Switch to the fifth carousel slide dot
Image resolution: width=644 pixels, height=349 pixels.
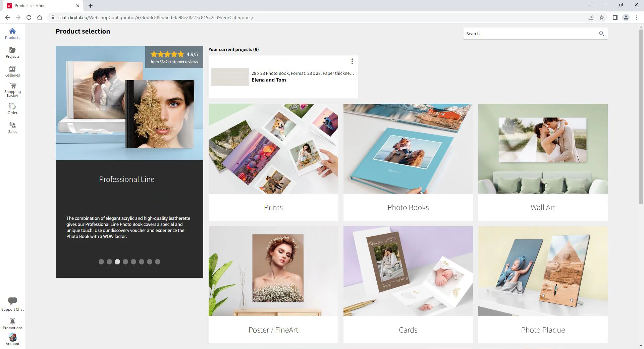pyautogui.click(x=133, y=262)
